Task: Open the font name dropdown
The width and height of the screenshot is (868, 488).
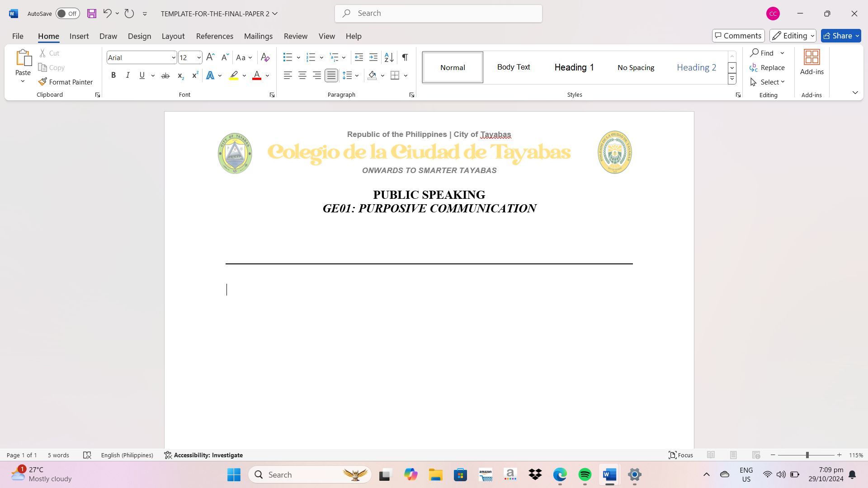Action: pos(173,57)
